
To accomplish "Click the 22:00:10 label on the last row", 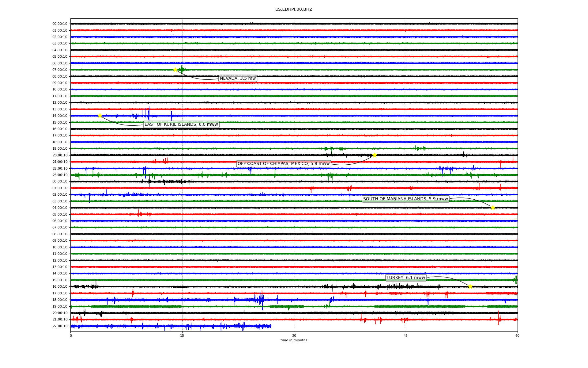I will pyautogui.click(x=60, y=326).
